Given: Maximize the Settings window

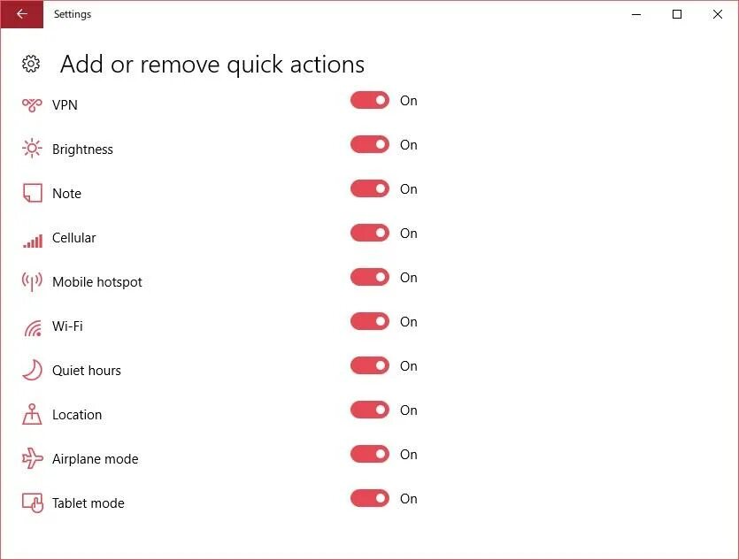Looking at the screenshot, I should pyautogui.click(x=677, y=14).
